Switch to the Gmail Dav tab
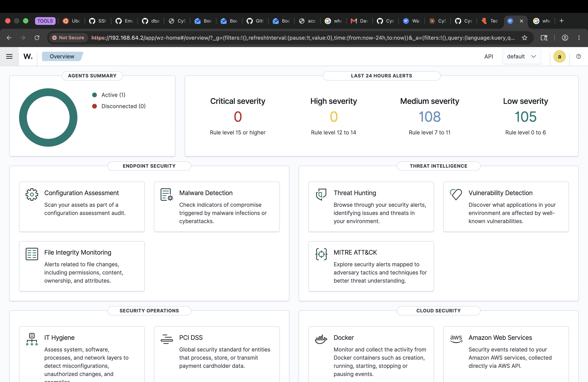588x382 pixels. point(360,21)
